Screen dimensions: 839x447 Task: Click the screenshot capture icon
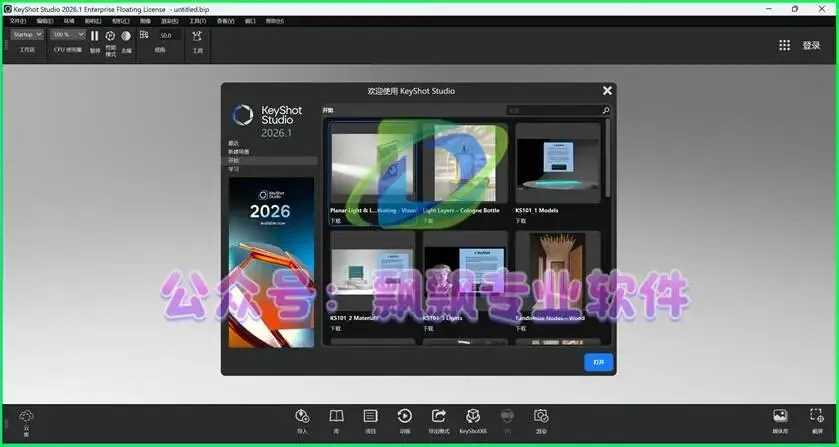point(817,416)
